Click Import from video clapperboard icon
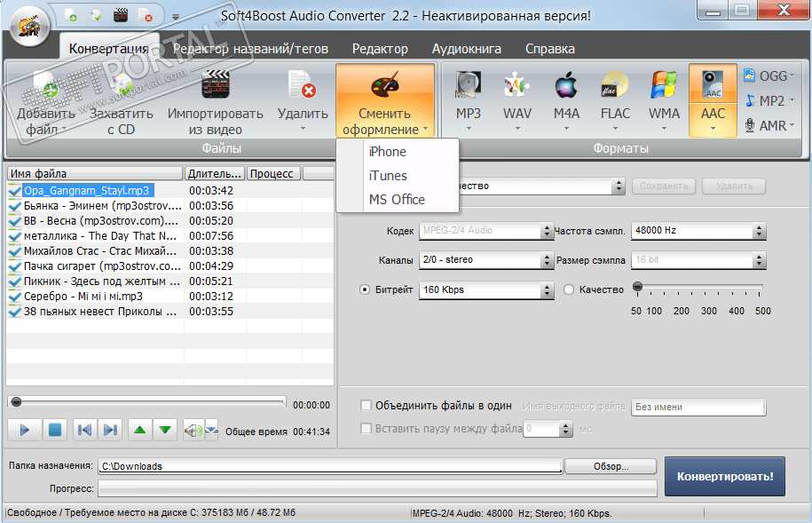Screen dimensions: 812x523 tap(216, 84)
